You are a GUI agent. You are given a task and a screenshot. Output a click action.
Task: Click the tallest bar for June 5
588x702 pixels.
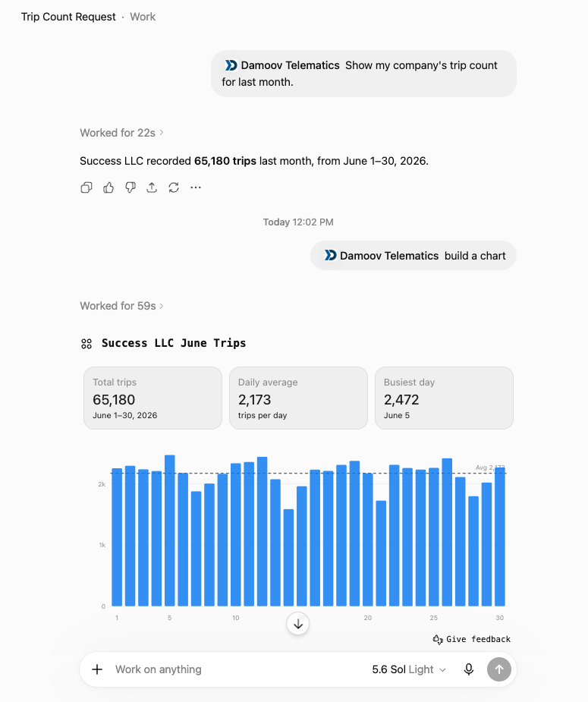tap(170, 530)
